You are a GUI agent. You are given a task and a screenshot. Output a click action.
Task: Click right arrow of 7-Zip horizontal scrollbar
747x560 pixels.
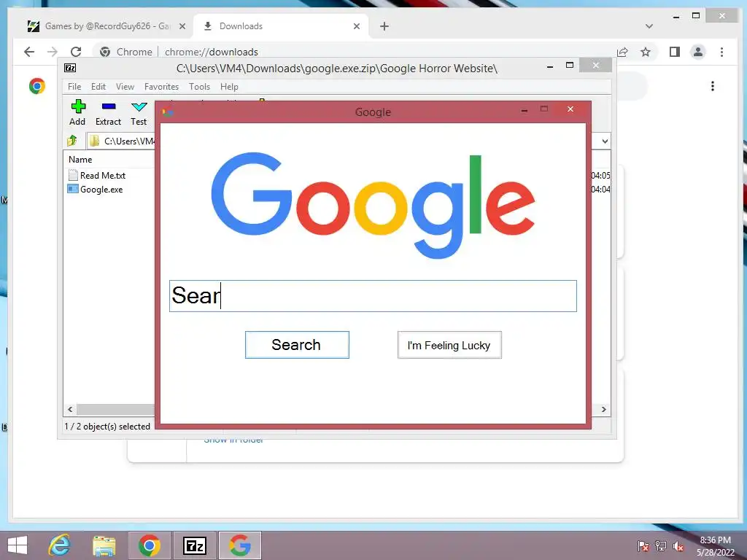(x=603, y=410)
